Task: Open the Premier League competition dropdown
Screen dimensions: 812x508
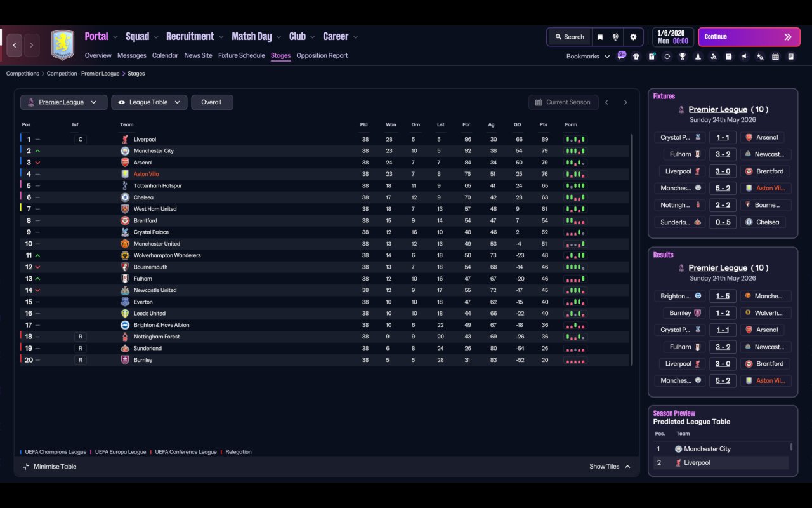Action: click(63, 102)
